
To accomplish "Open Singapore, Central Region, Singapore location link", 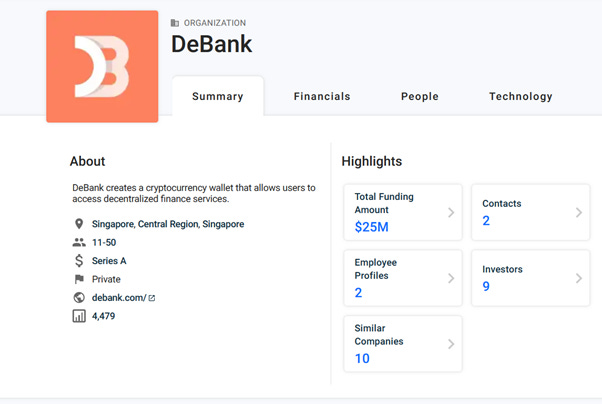I will click(x=168, y=224).
